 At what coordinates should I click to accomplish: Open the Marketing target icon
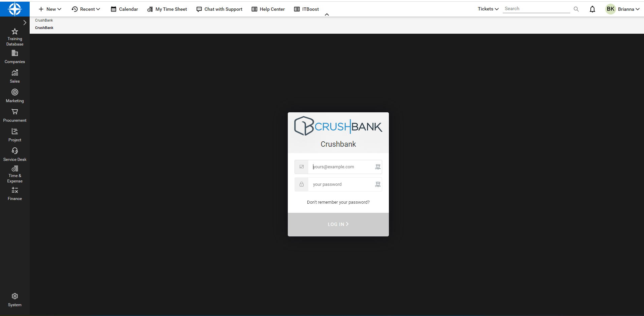pos(15,92)
